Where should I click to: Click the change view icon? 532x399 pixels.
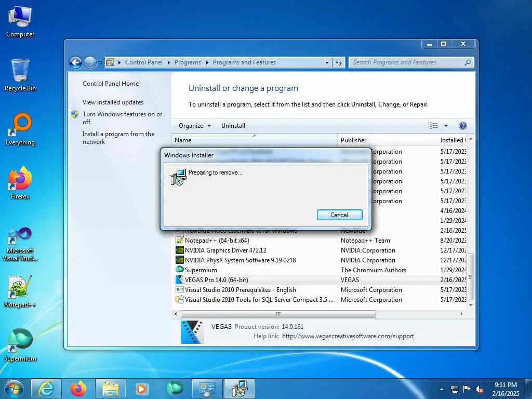click(434, 126)
